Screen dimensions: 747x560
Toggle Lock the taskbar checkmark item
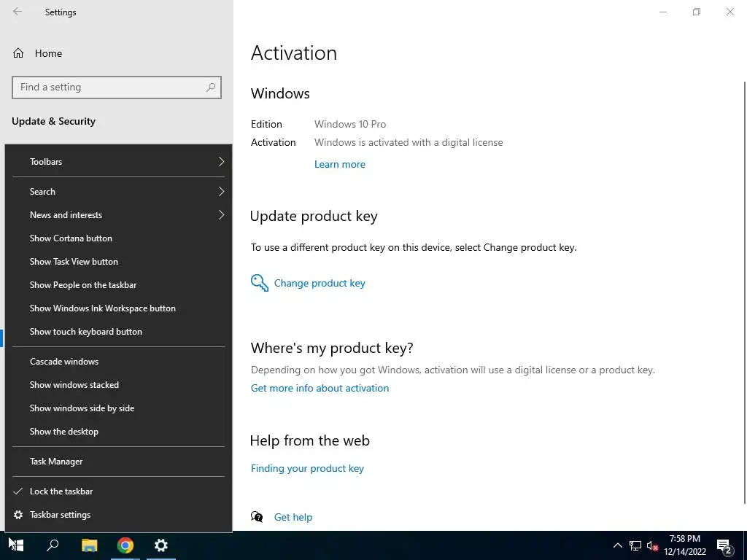tap(118, 491)
